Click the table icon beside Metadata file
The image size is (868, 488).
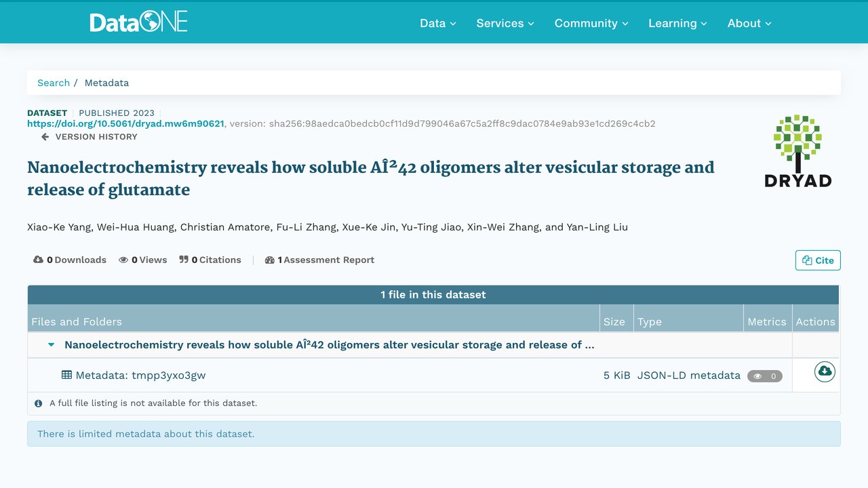tap(66, 375)
